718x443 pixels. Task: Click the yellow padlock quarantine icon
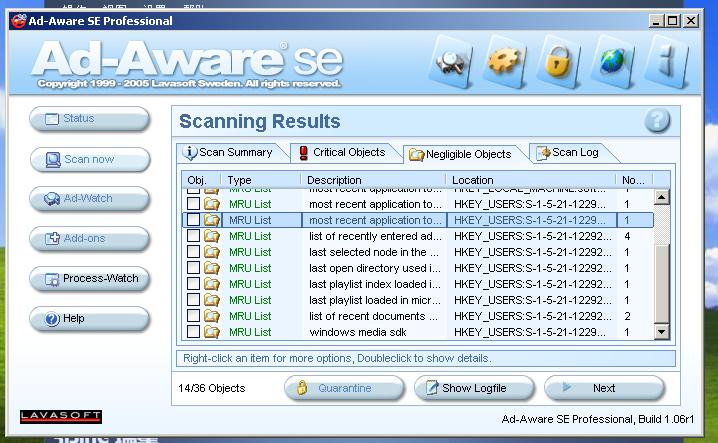(x=558, y=62)
